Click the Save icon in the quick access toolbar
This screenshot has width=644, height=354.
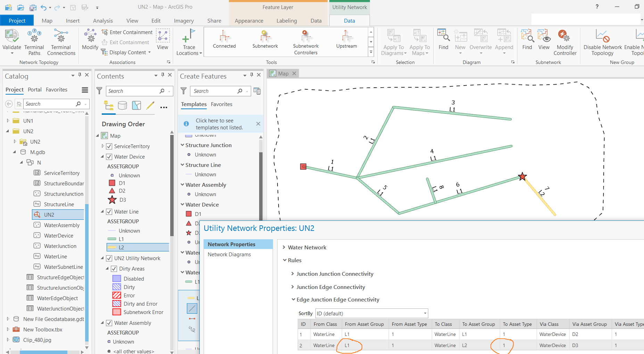(x=33, y=7)
